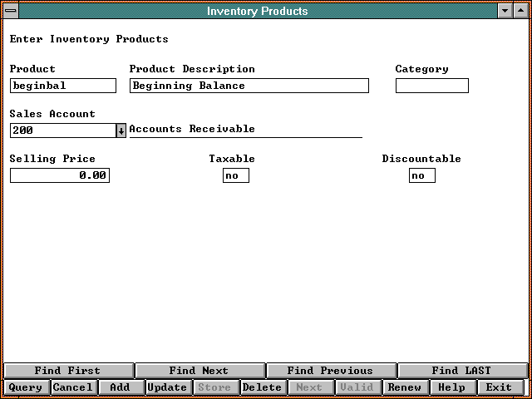Image resolution: width=532 pixels, height=399 pixels.
Task: Focus the empty Category field
Action: tap(431, 86)
